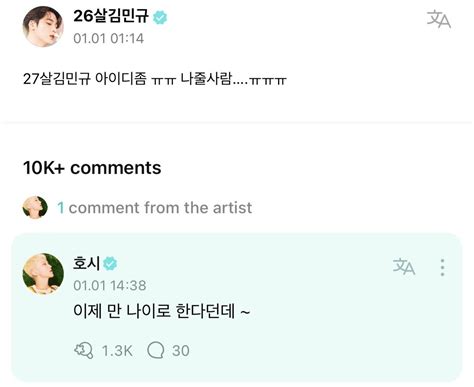Tap the 1.3K cheer count
Viewport: 474px width, 387px height.
coord(117,351)
